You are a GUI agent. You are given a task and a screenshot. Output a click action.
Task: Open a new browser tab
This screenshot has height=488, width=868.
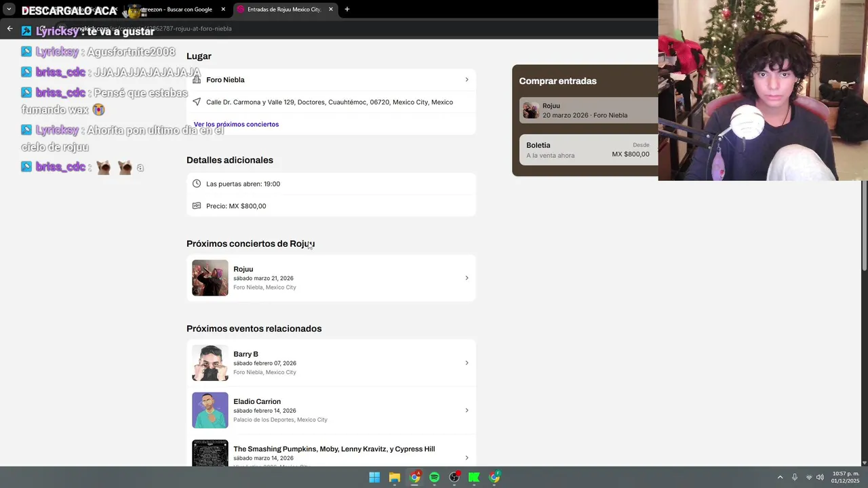[x=347, y=9]
